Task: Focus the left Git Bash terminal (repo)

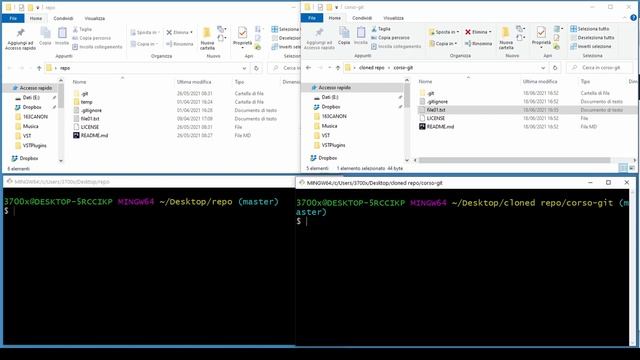Action: click(149, 265)
